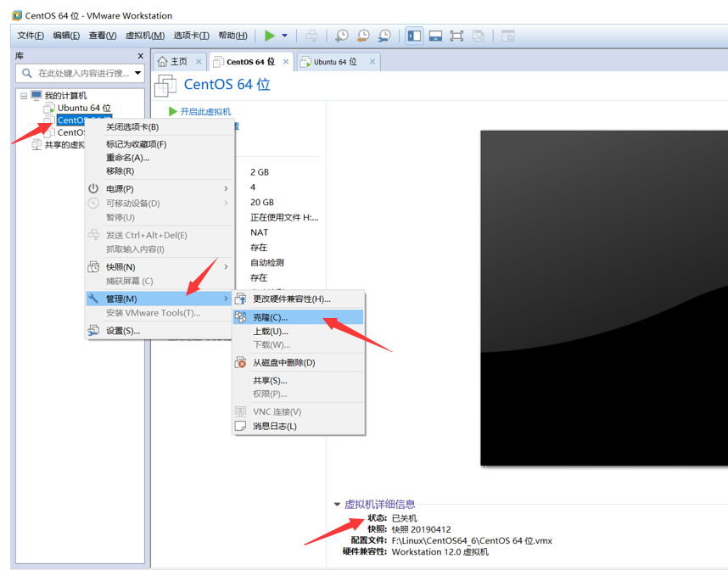Viewport: 728px width, 570px height.
Task: Click the config file path F:\Linux\CentOS64_6
Action: [x=472, y=540]
